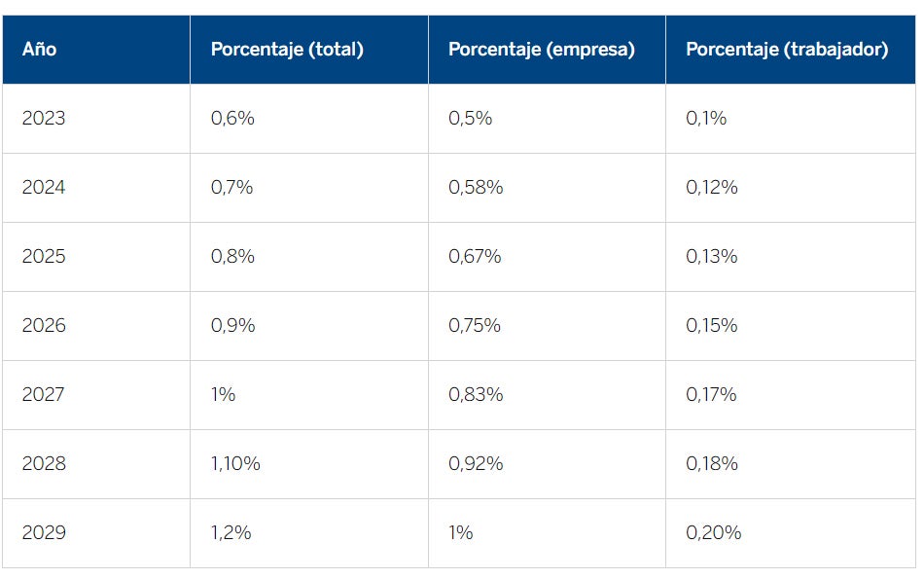Click the 0,12% trabajador cell
924x579 pixels.
tap(712, 188)
